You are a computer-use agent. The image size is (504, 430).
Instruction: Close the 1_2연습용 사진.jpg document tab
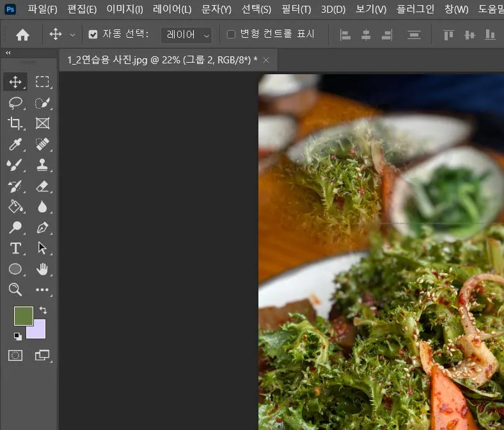pos(266,60)
